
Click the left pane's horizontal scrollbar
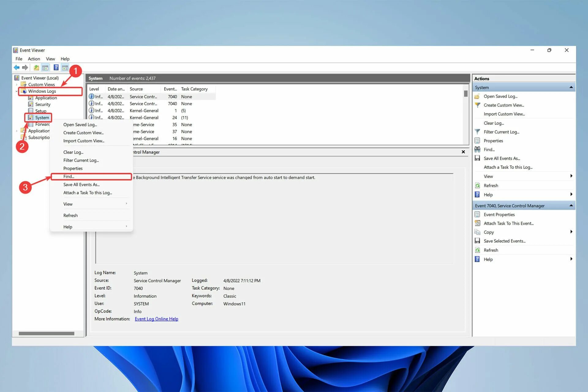click(46, 334)
